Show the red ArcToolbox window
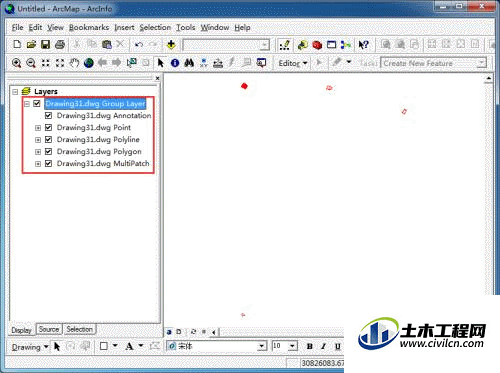Viewport: 500px width, 373px height. pyautogui.click(x=317, y=45)
